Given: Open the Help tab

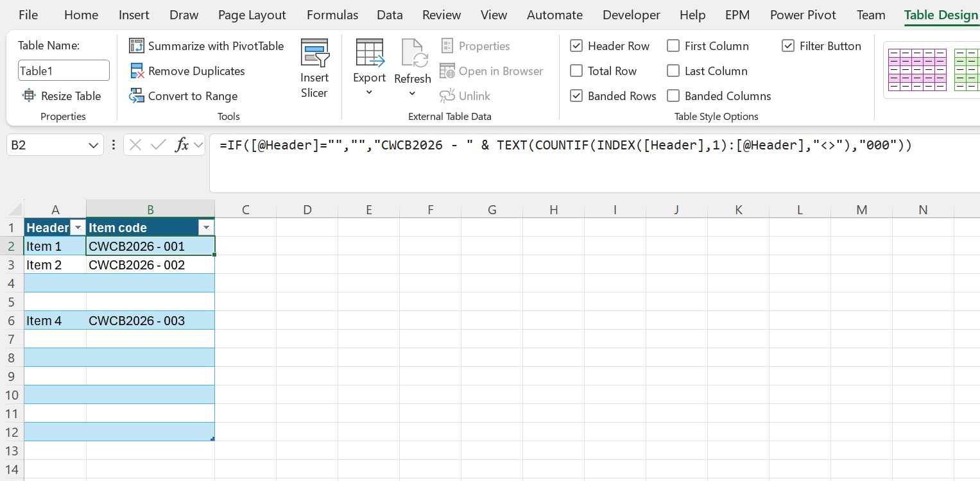Looking at the screenshot, I should pyautogui.click(x=692, y=15).
